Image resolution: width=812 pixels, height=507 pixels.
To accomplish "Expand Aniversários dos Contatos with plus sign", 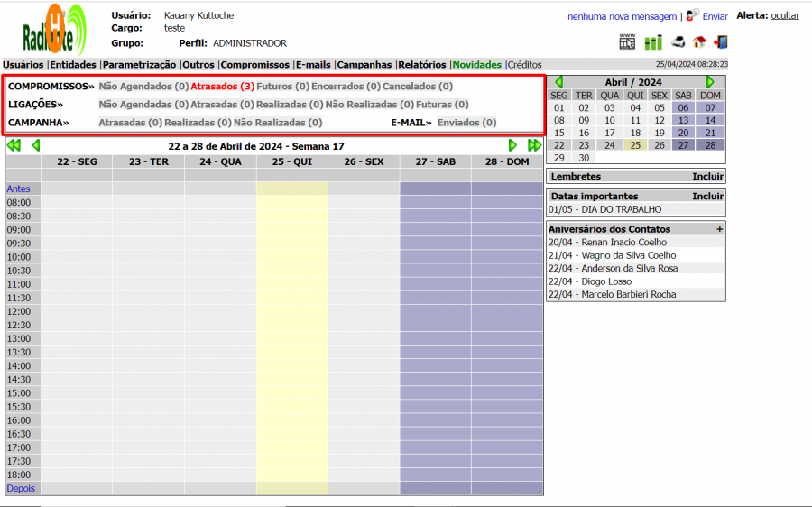I will tap(719, 229).
